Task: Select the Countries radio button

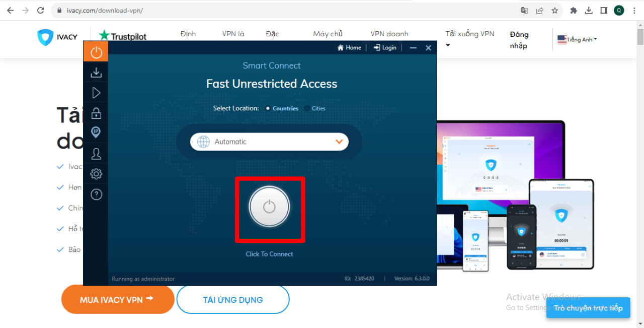Action: point(268,108)
